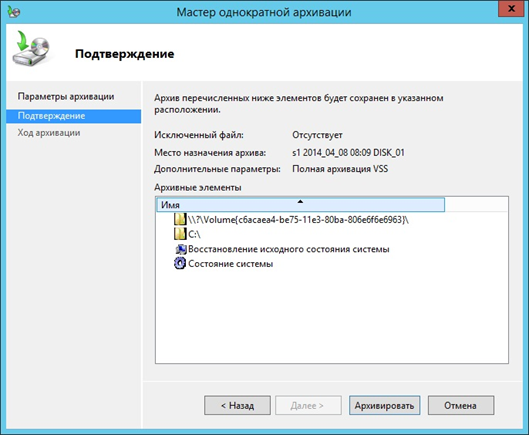Click the Назад button
This screenshot has height=435, width=529.
click(237, 405)
